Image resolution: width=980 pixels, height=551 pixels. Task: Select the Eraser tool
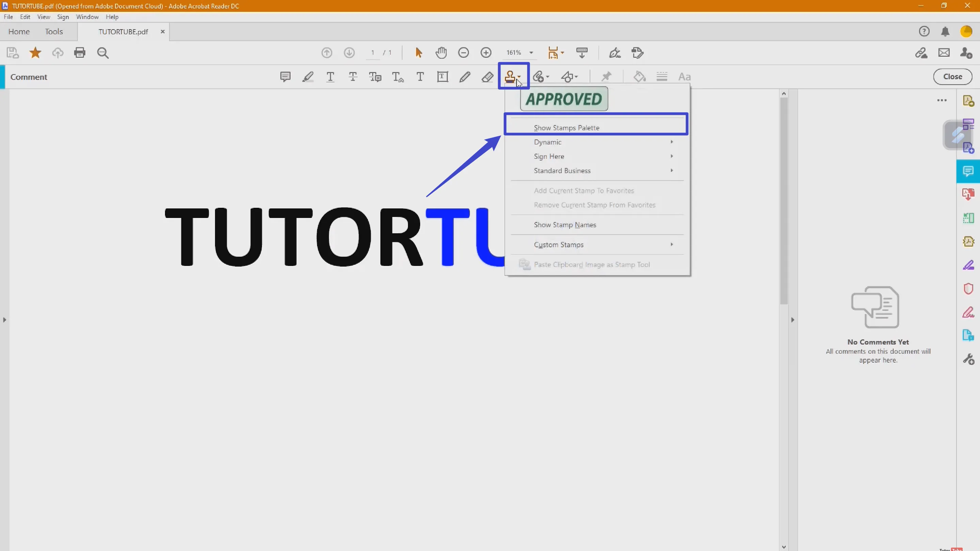[x=487, y=77]
